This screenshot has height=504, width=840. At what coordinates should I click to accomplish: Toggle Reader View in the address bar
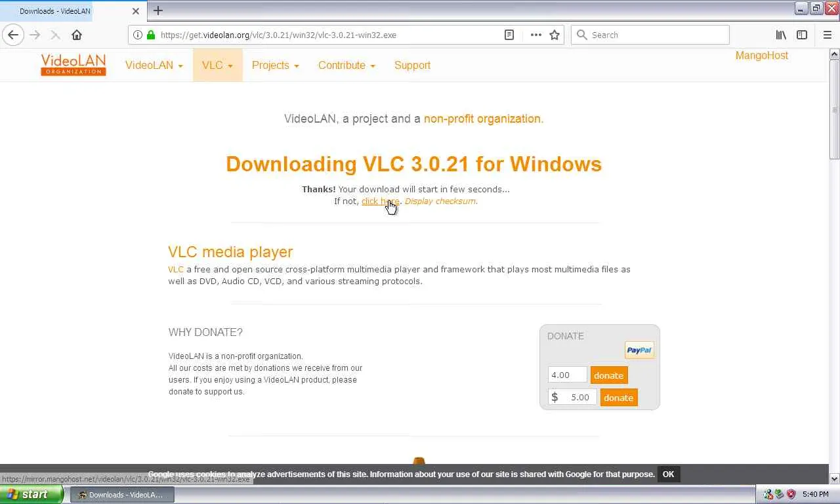coord(509,35)
